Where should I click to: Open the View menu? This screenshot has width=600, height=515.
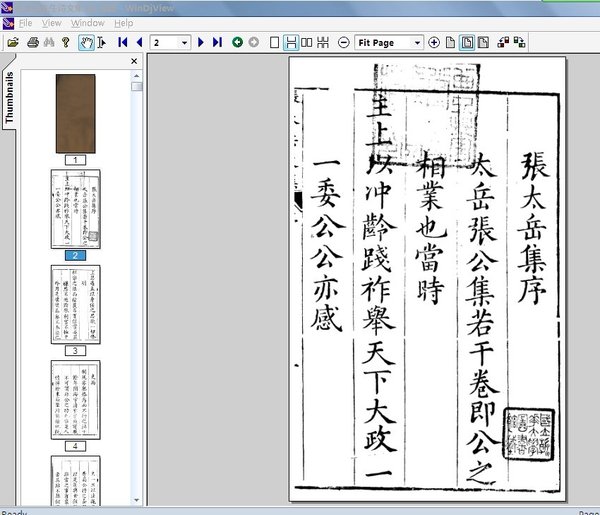tap(52, 22)
